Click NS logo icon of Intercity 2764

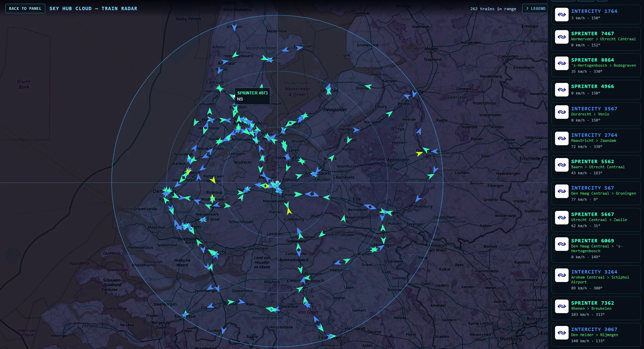[562, 138]
